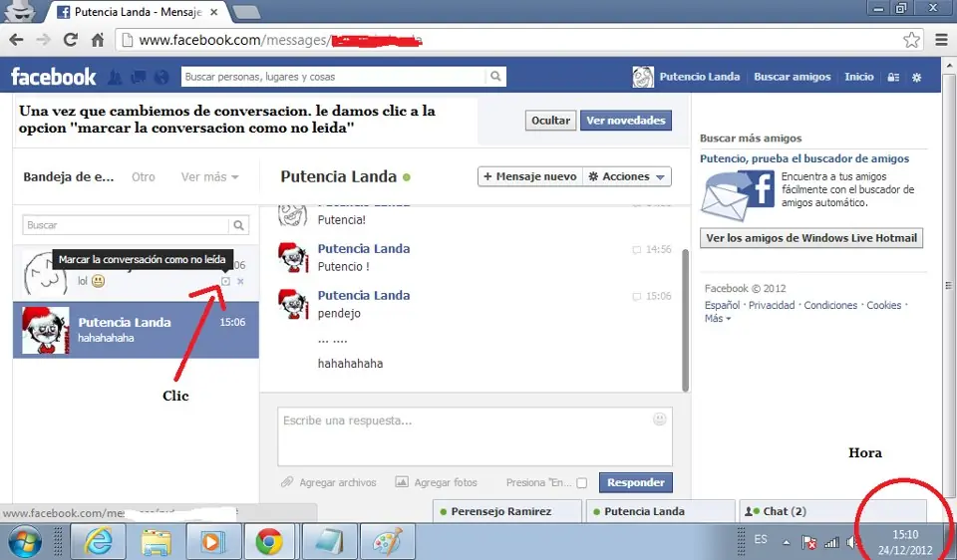This screenshot has height=560, width=957.
Task: Open the Privacidad footer link
Action: pyautogui.click(x=772, y=305)
